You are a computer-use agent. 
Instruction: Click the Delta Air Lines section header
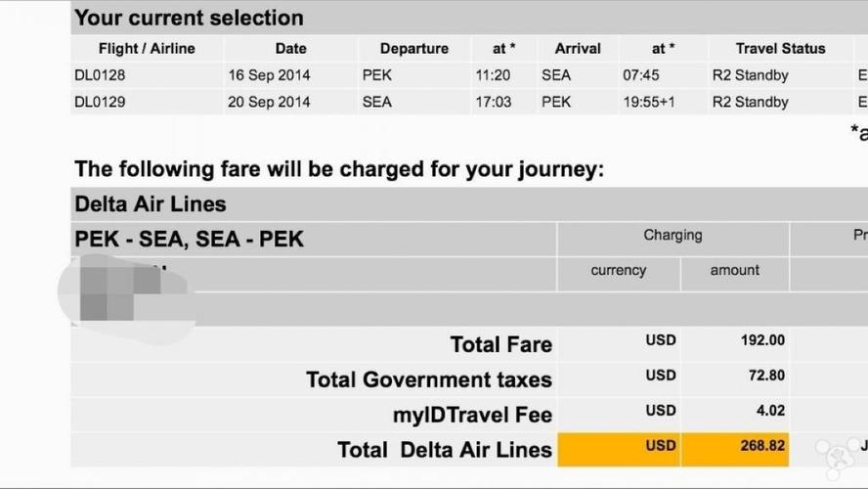(x=151, y=204)
